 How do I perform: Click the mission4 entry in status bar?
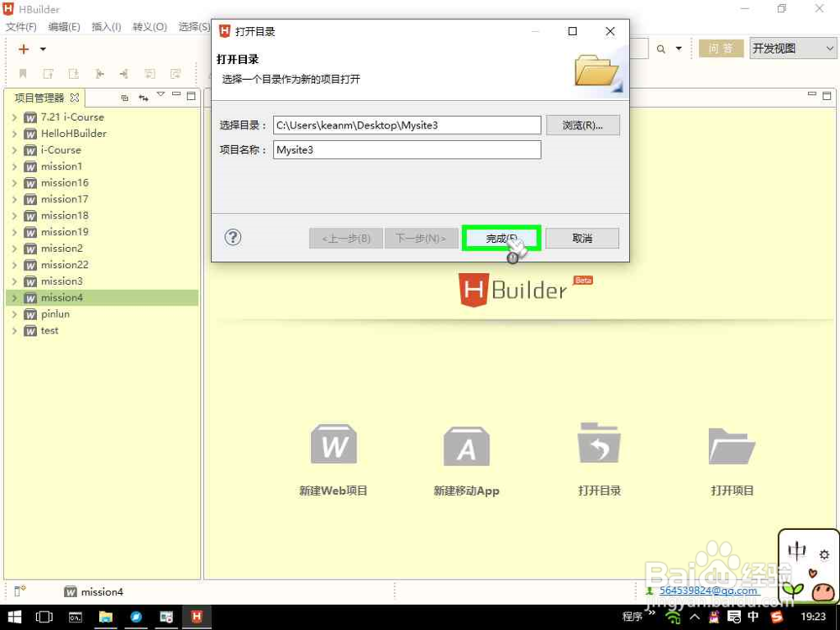point(94,592)
